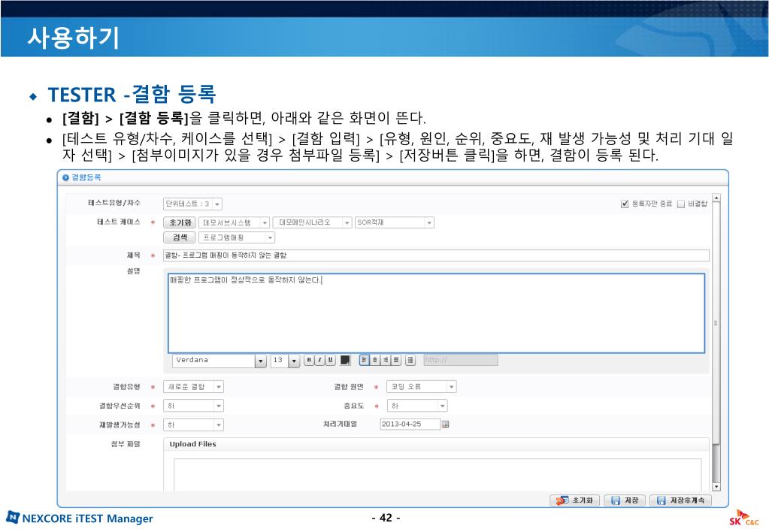
Task: Open the 결함 원인 코딩 오류 dropdown
Action: point(422,387)
